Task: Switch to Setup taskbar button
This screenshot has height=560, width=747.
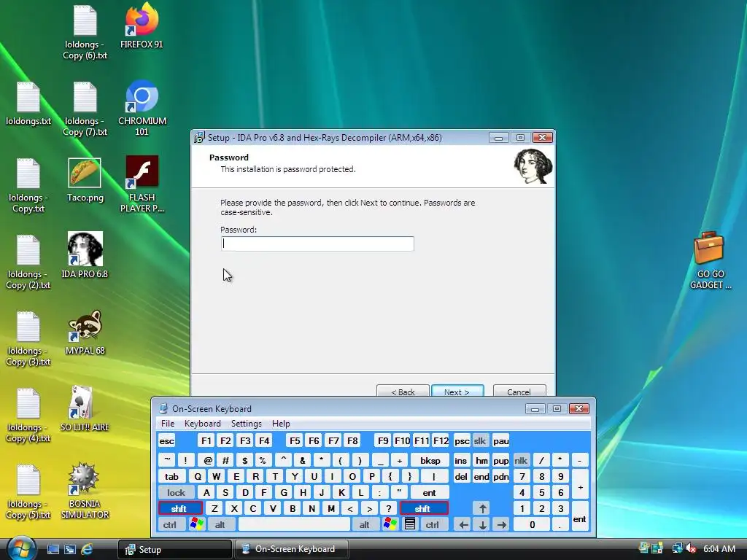Action: [175, 549]
